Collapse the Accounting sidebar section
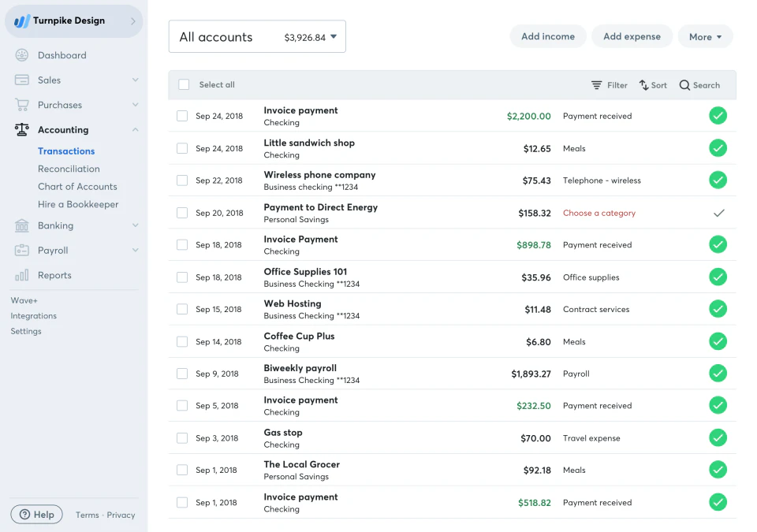The height and width of the screenshot is (532, 757). pyautogui.click(x=135, y=130)
